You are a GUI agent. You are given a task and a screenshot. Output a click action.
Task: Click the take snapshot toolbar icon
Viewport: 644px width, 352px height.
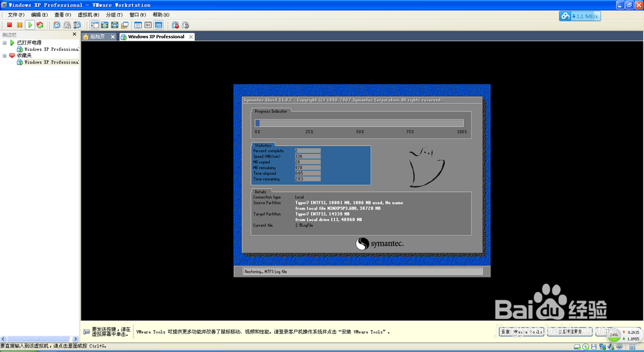click(57, 25)
